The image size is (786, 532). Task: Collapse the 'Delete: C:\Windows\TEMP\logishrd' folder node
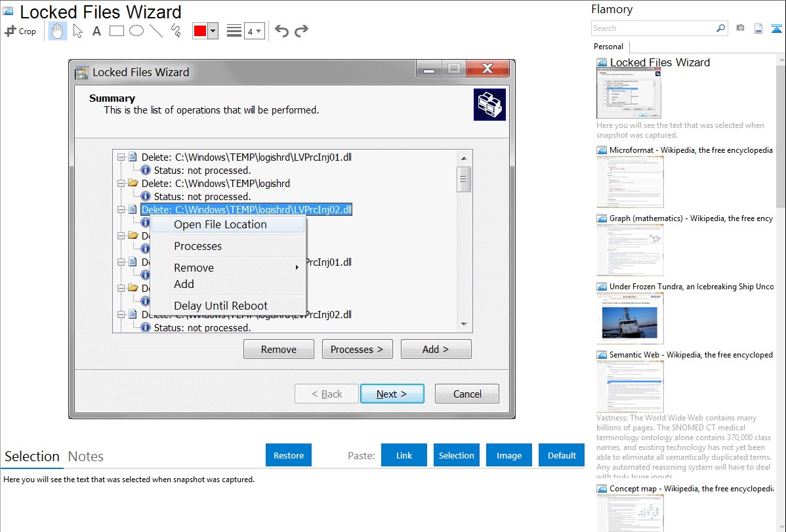pos(121,184)
